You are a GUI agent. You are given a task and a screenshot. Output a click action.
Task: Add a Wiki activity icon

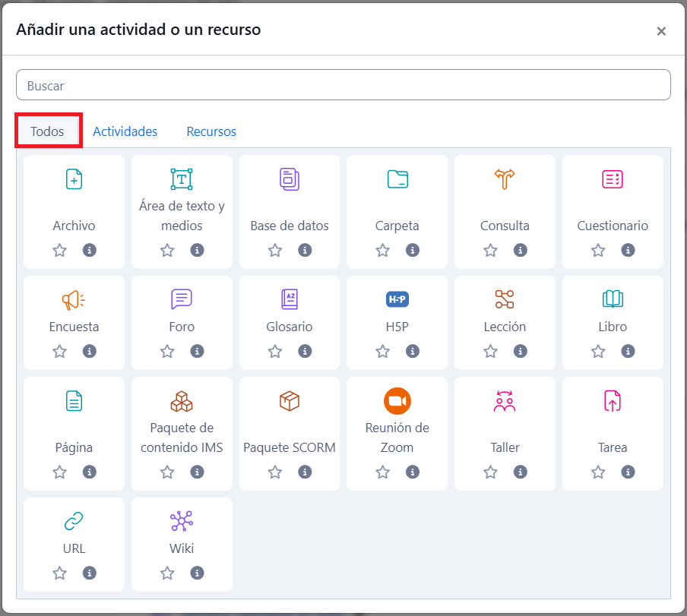tap(182, 521)
